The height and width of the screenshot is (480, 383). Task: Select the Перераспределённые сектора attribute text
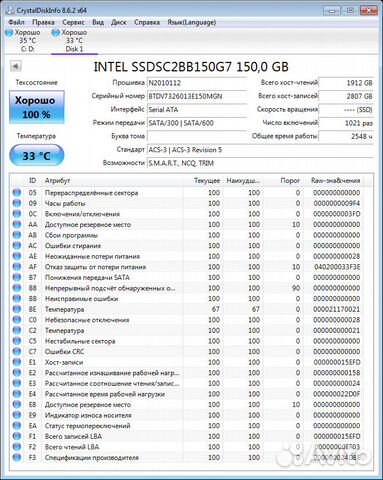pos(91,193)
